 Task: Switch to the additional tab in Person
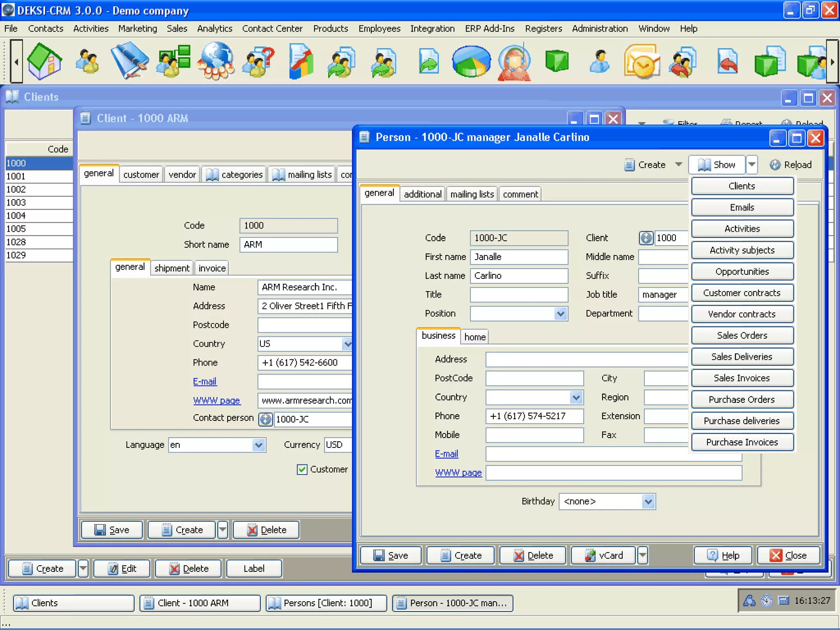tap(422, 194)
